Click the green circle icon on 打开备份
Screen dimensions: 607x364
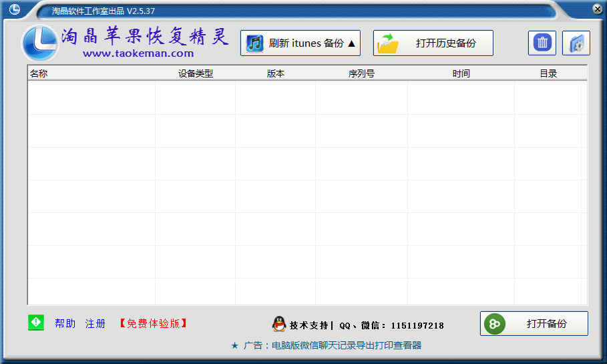[495, 324]
